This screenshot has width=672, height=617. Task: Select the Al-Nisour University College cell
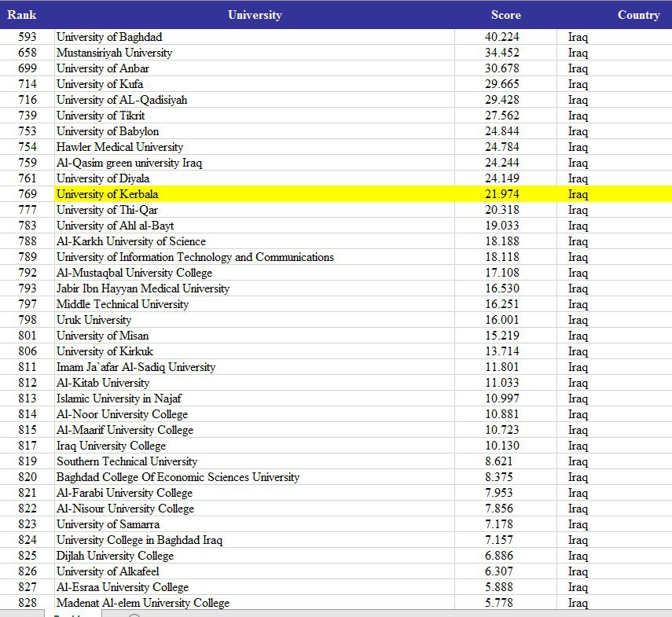tap(255, 509)
